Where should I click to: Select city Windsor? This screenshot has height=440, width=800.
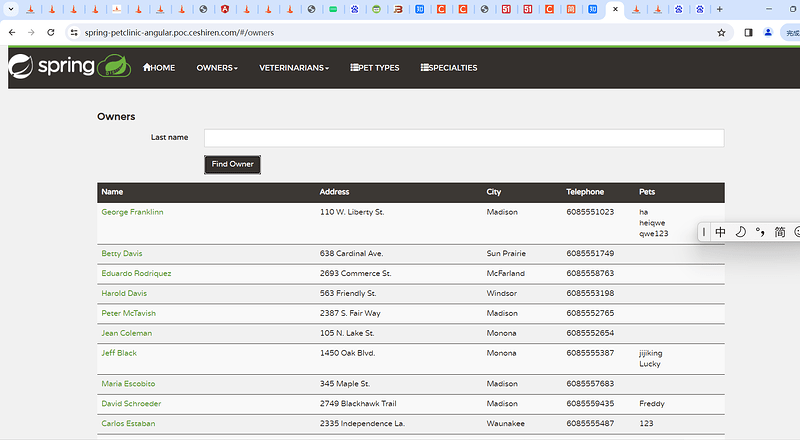(x=502, y=293)
